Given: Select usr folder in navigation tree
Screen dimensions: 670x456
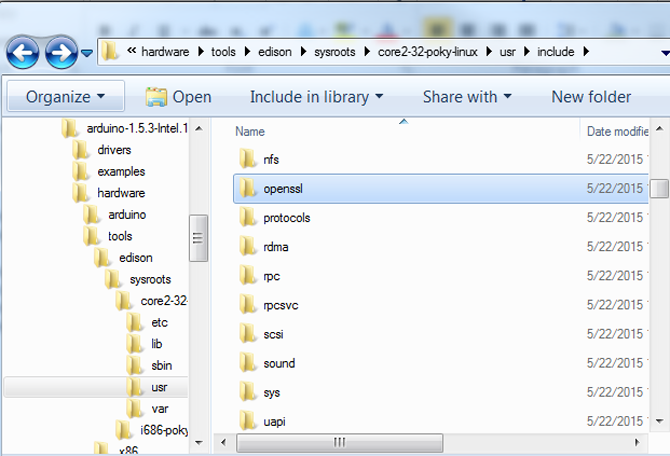Looking at the screenshot, I should [x=159, y=387].
